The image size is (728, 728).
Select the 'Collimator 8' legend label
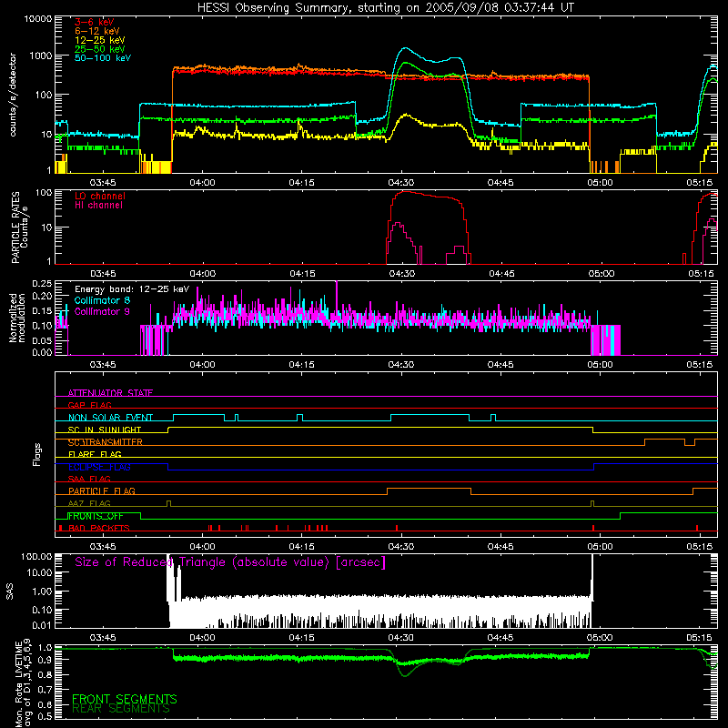tap(102, 300)
